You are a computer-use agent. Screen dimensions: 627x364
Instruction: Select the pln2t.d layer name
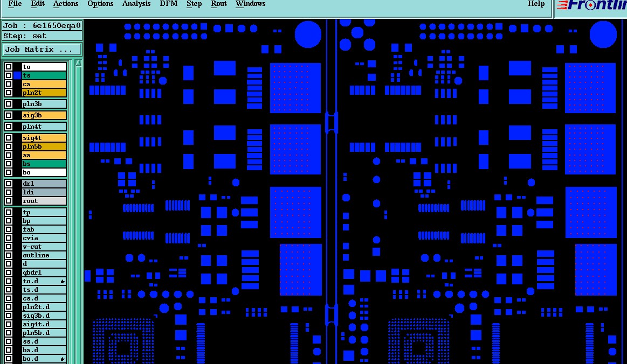pos(44,307)
